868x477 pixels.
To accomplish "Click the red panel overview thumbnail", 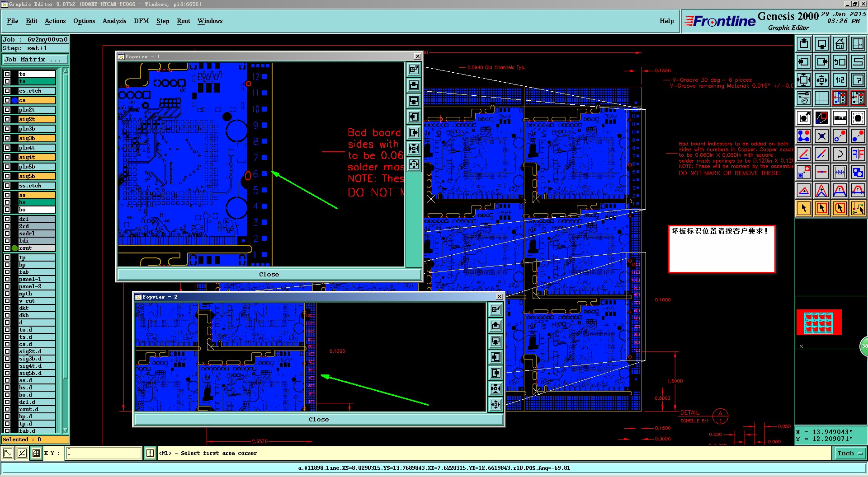I will pos(819,322).
